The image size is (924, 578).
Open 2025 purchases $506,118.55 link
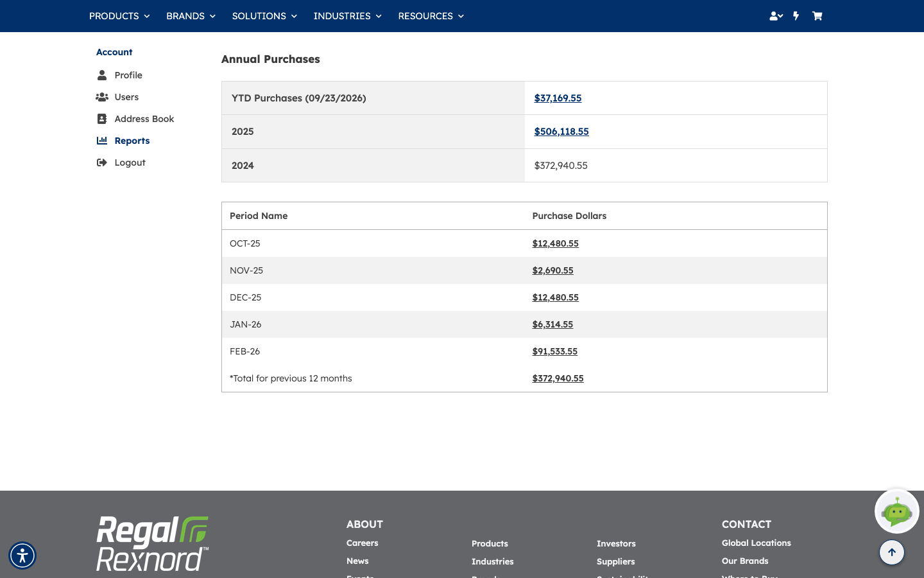tap(561, 132)
